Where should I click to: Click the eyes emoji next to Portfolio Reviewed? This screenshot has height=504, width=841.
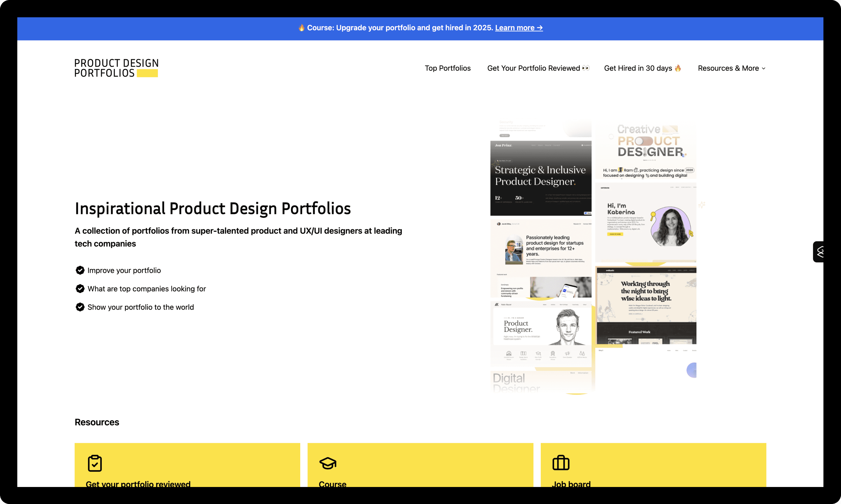tap(585, 68)
